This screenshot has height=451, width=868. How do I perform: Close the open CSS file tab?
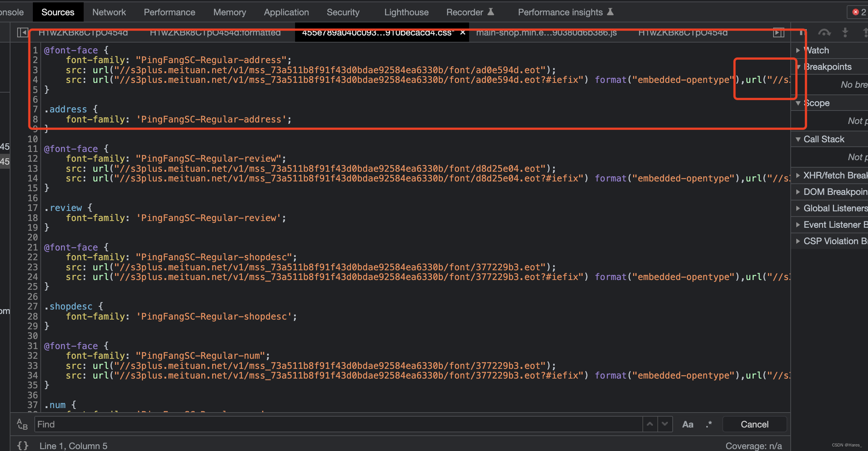463,32
